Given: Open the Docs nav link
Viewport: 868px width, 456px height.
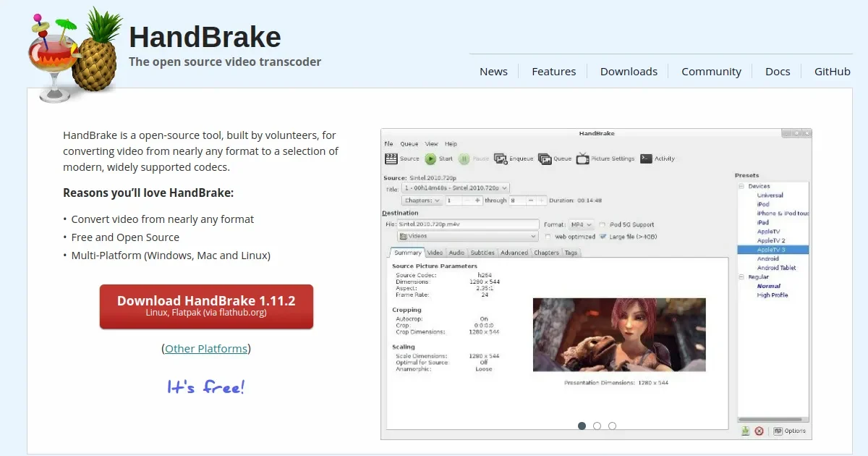Looking at the screenshot, I should pyautogui.click(x=778, y=71).
